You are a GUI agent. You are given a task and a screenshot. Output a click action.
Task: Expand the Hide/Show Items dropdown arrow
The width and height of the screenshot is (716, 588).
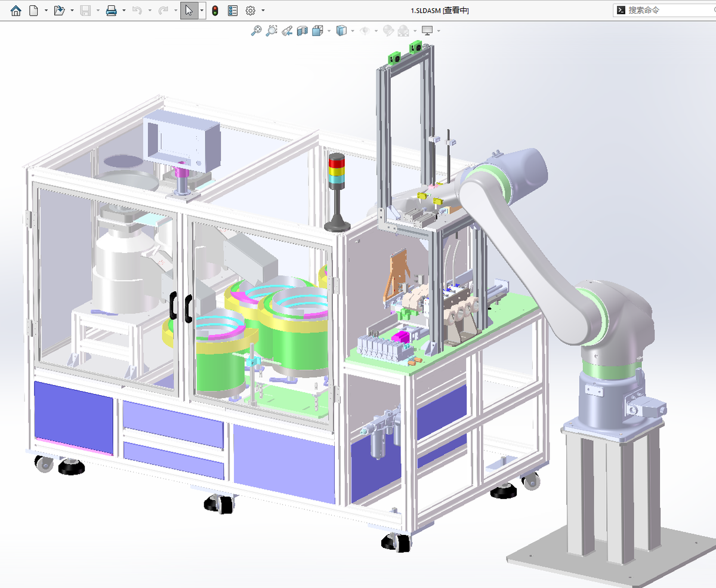pyautogui.click(x=376, y=30)
